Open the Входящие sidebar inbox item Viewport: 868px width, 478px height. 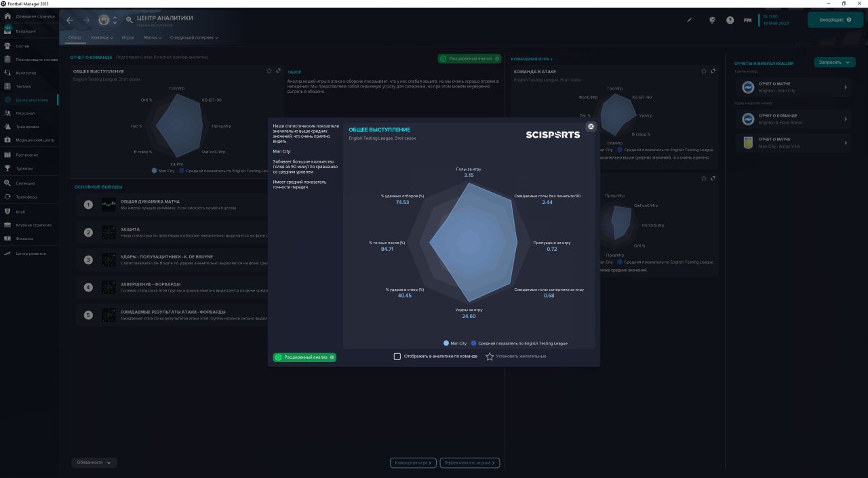[x=29, y=31]
